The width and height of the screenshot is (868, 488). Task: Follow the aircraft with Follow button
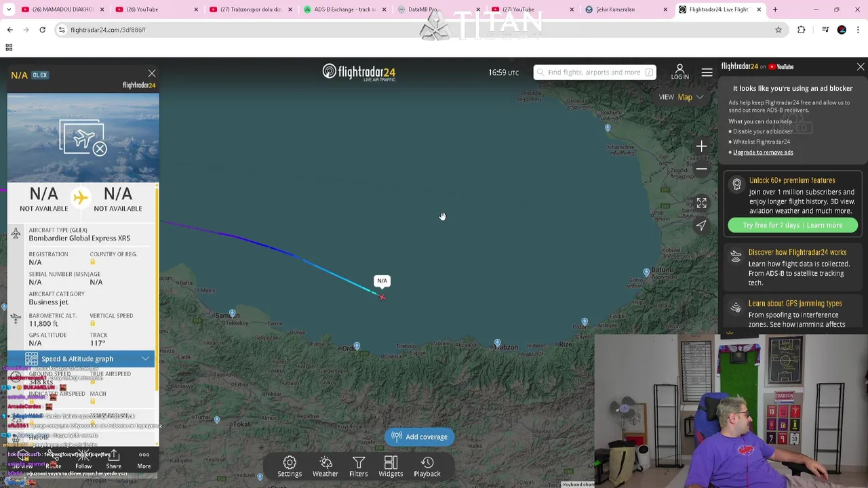pos(83,460)
